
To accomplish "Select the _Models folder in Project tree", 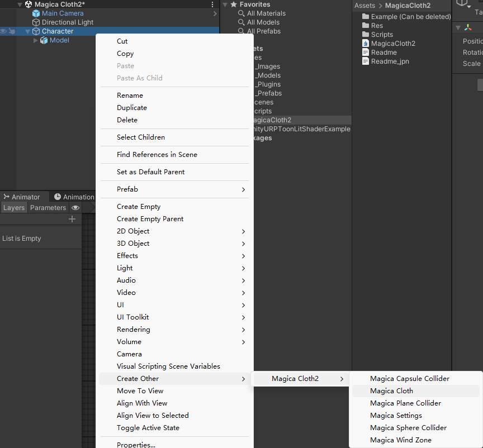I will [x=267, y=75].
